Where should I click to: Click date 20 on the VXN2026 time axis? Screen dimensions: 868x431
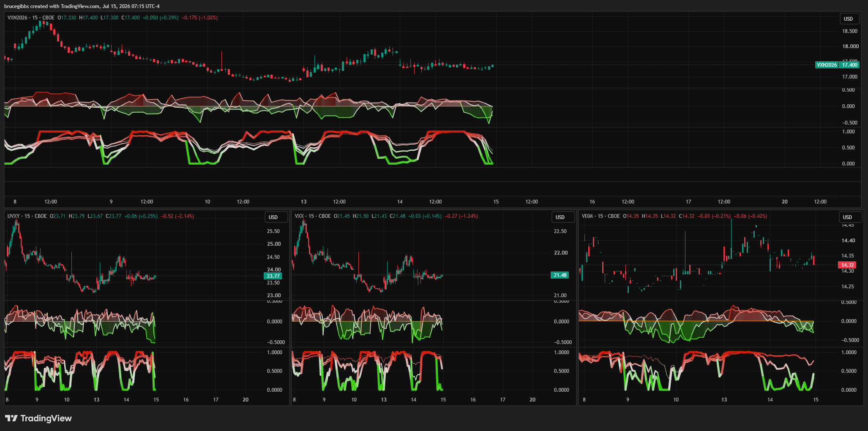pyautogui.click(x=785, y=202)
